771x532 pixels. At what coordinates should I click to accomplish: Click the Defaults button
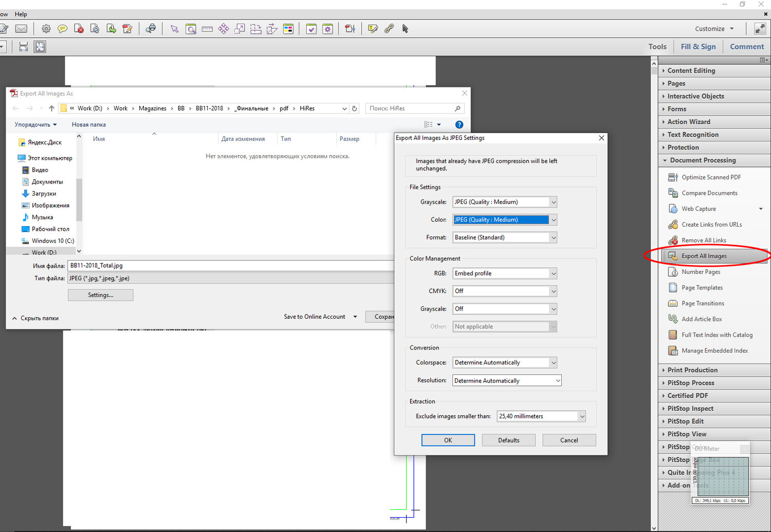pos(508,441)
